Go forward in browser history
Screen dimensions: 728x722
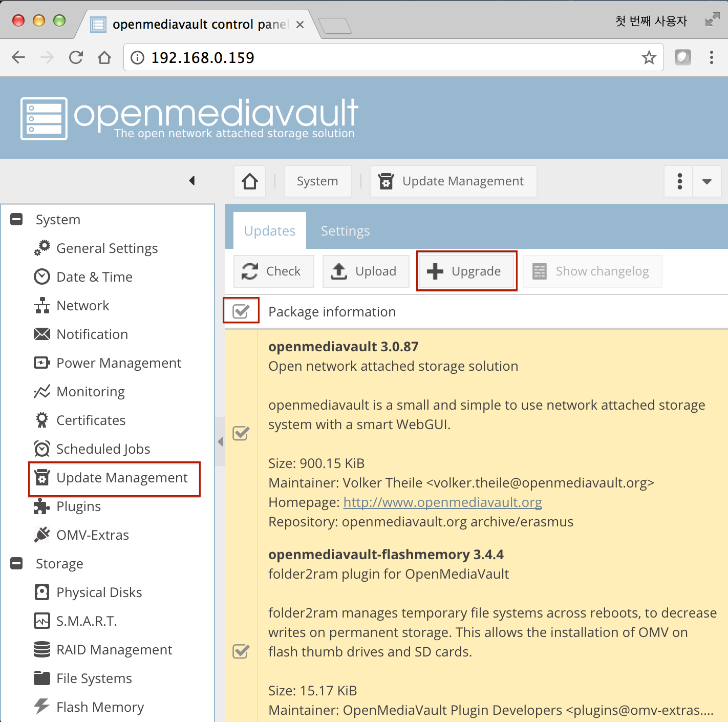pyautogui.click(x=47, y=57)
